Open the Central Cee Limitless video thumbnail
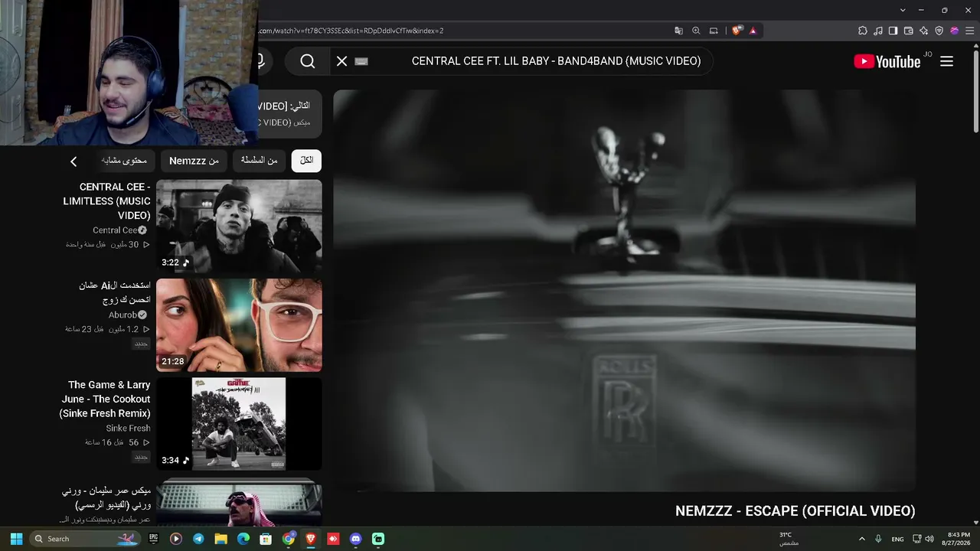Image resolution: width=980 pixels, height=551 pixels. (x=239, y=227)
